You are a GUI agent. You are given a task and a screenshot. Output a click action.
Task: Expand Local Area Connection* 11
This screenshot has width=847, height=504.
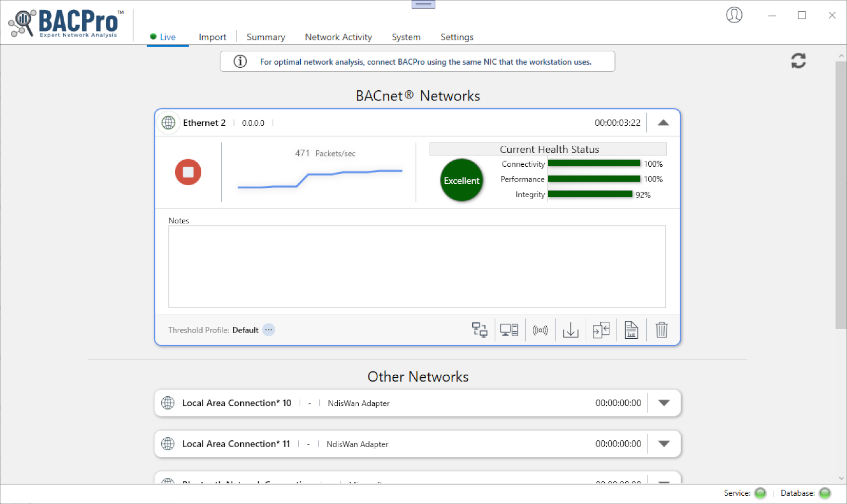click(x=664, y=444)
